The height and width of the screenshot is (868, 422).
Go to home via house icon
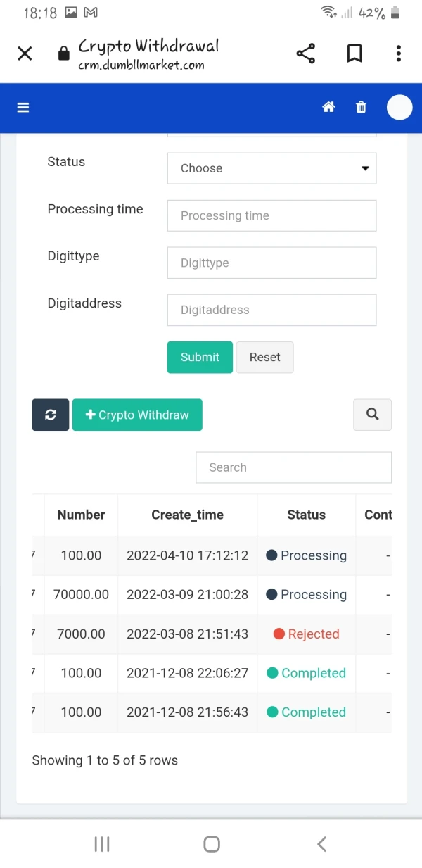pyautogui.click(x=328, y=108)
